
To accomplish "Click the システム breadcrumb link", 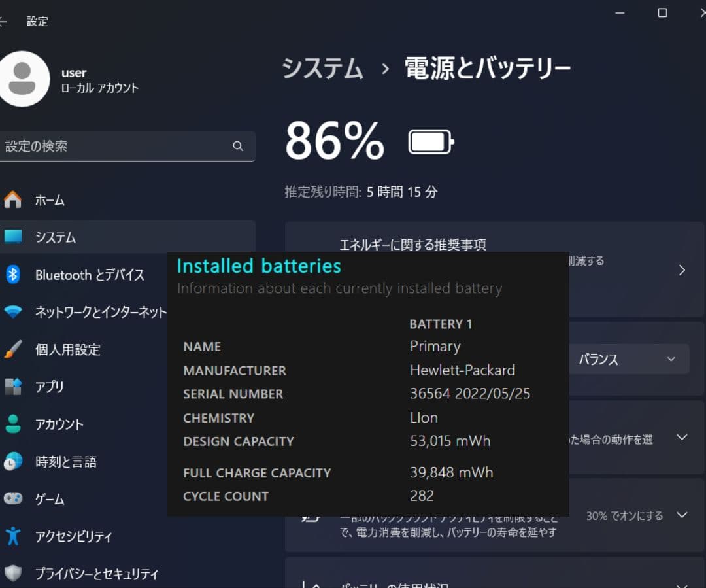I will pos(322,68).
